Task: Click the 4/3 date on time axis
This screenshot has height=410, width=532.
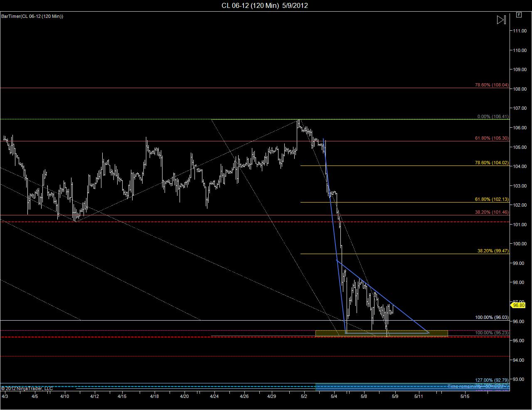Action: click(5, 396)
